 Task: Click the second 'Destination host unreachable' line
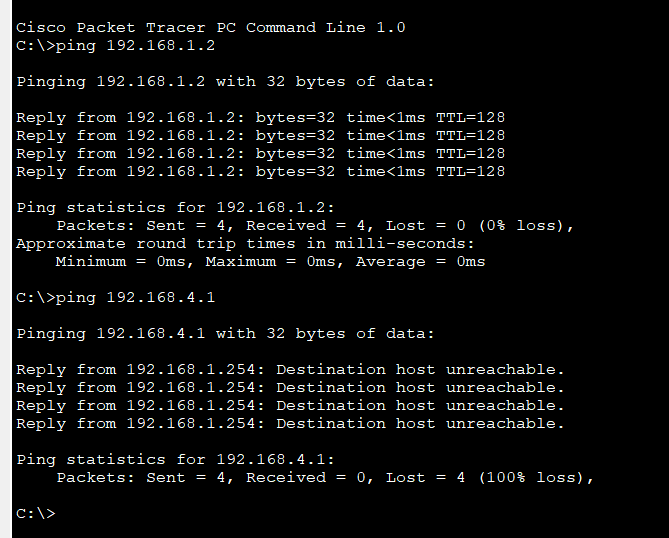tap(291, 387)
